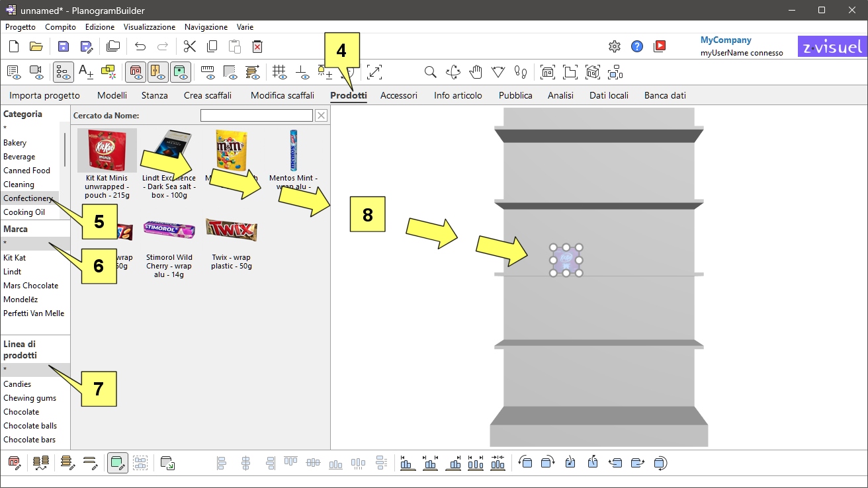Open settings via the gear icon
The image size is (868, 488).
615,46
